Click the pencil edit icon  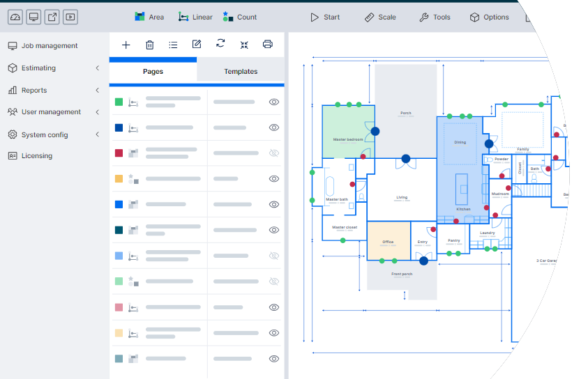(x=197, y=45)
